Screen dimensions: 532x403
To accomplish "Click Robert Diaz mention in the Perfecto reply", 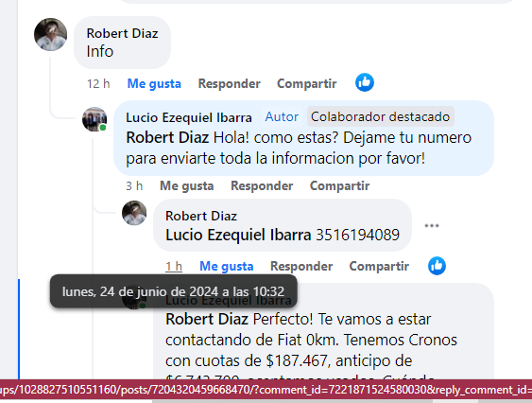I will tap(207, 319).
